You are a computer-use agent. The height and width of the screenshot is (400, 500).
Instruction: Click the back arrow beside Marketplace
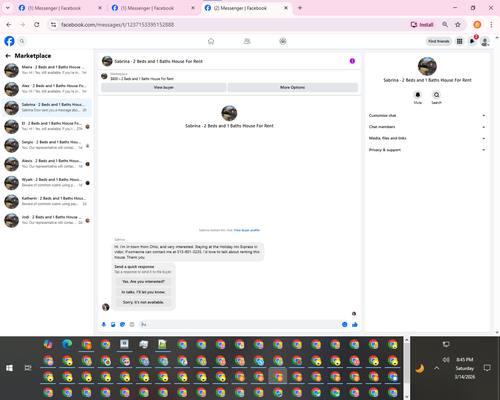tap(8, 56)
